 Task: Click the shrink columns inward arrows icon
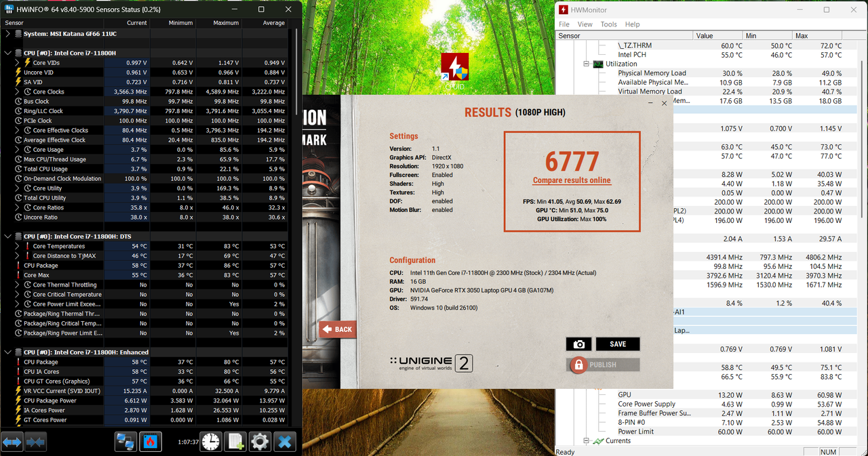[x=35, y=442]
